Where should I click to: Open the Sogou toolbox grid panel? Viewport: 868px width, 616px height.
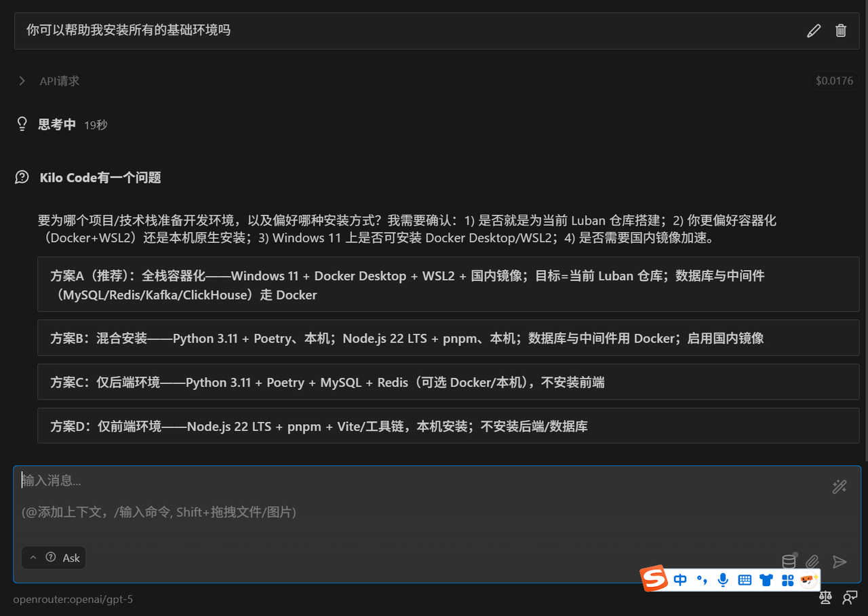coord(787,580)
